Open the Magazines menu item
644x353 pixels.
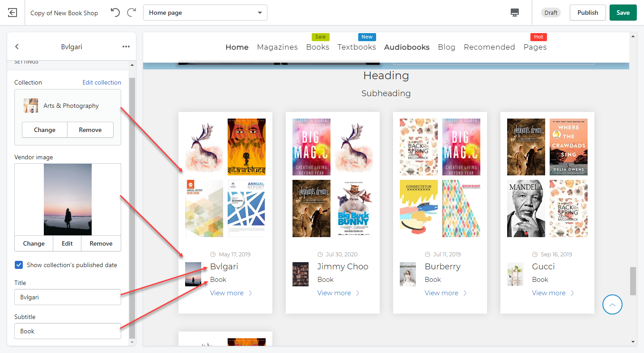pos(277,47)
